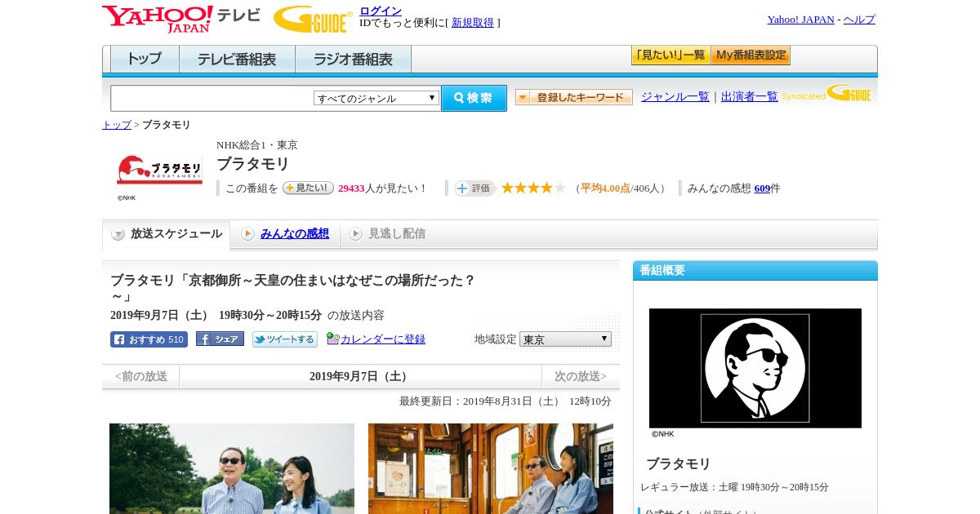Click the 「見たい!」一覧 button
Viewport: 980px width, 514px height.
[x=670, y=55]
